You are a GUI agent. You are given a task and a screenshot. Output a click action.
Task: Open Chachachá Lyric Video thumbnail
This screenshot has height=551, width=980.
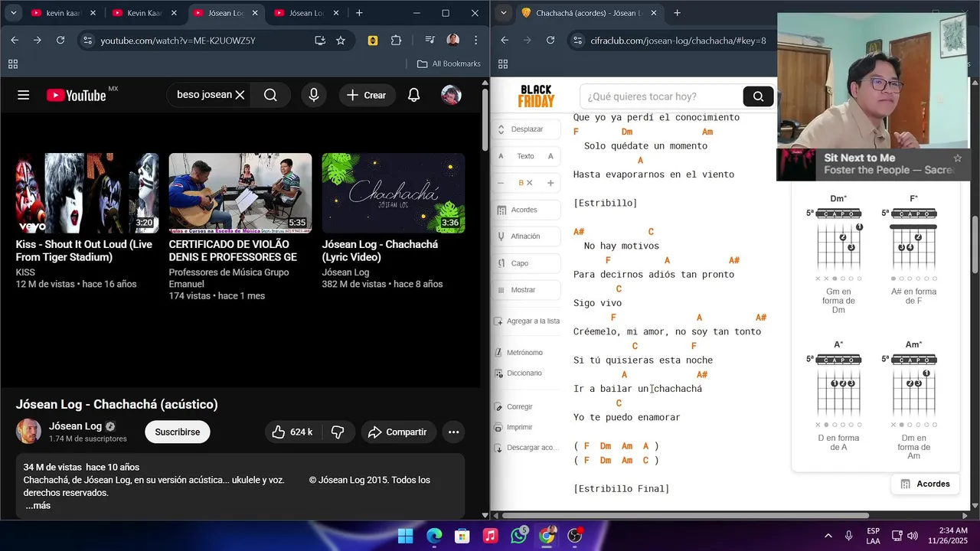click(x=394, y=193)
